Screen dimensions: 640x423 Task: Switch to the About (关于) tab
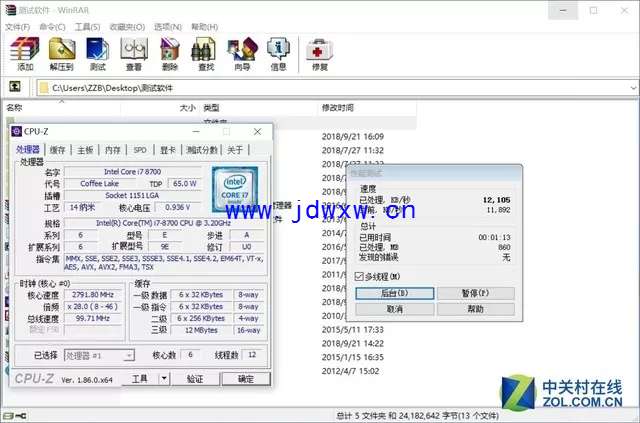tap(235, 150)
